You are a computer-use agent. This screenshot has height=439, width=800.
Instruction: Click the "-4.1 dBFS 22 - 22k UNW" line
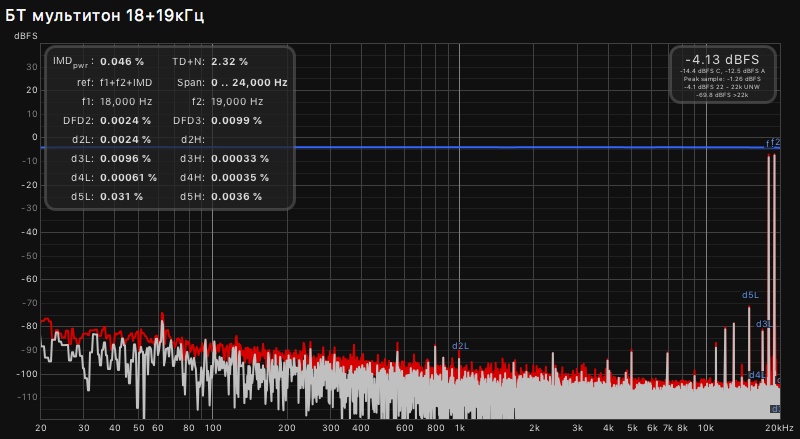(x=722, y=87)
